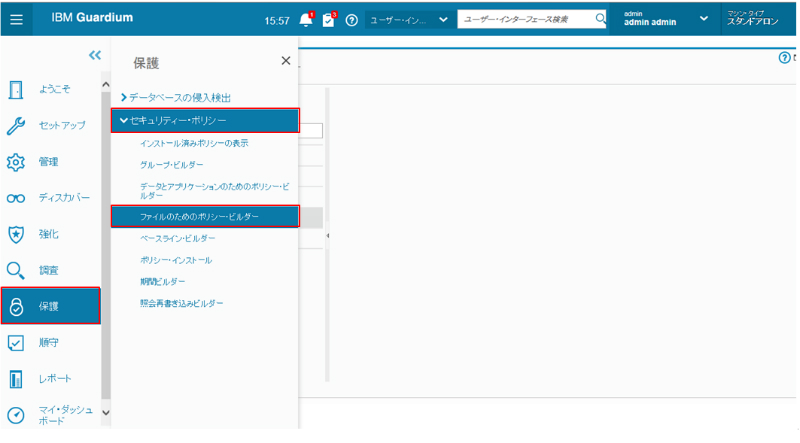Open 管理 in the sidebar
The width and height of the screenshot is (800, 443).
pyautogui.click(x=50, y=161)
